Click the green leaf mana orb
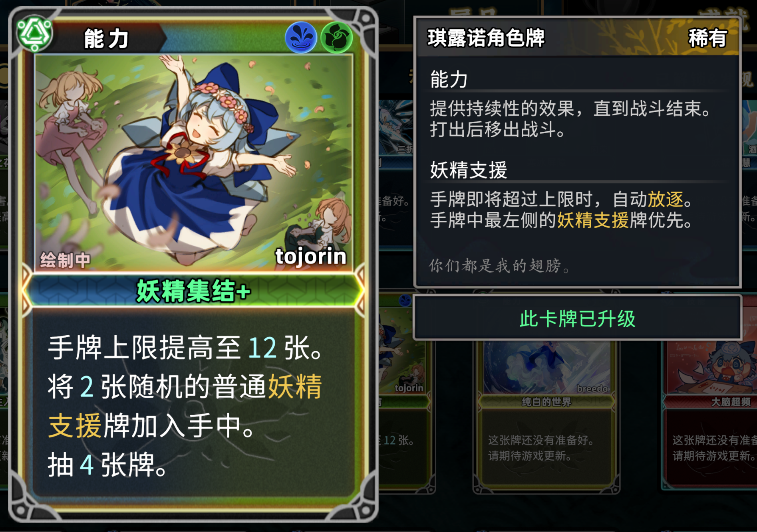Screen dimensions: 757x532 336,37
